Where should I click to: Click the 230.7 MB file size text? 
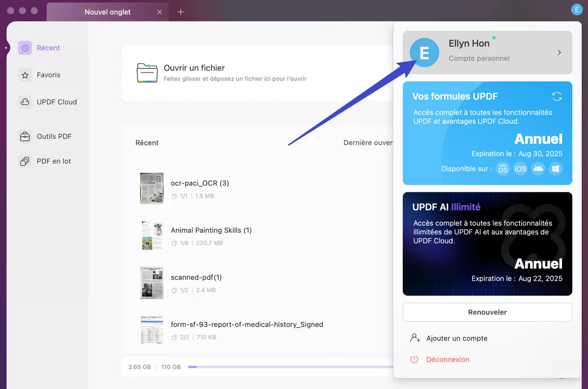[209, 243]
